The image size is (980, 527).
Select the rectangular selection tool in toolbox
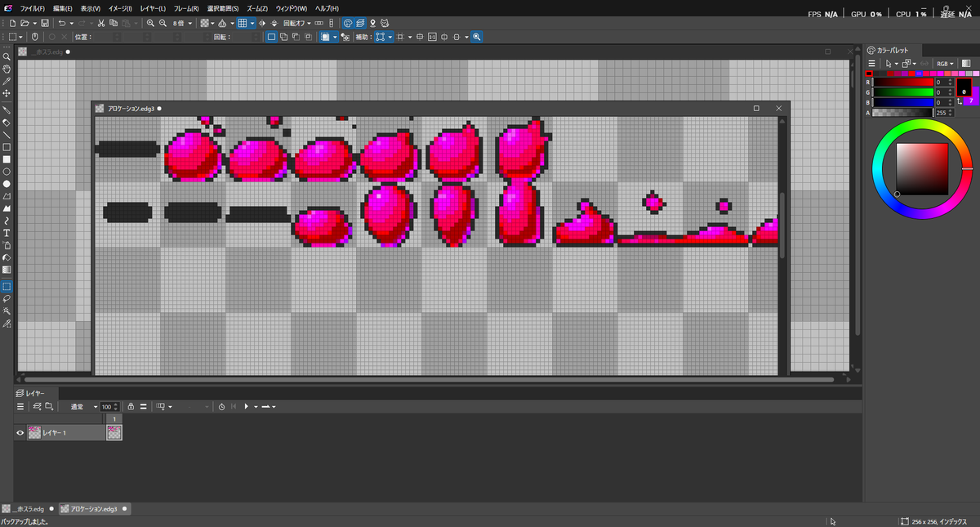[x=7, y=286]
